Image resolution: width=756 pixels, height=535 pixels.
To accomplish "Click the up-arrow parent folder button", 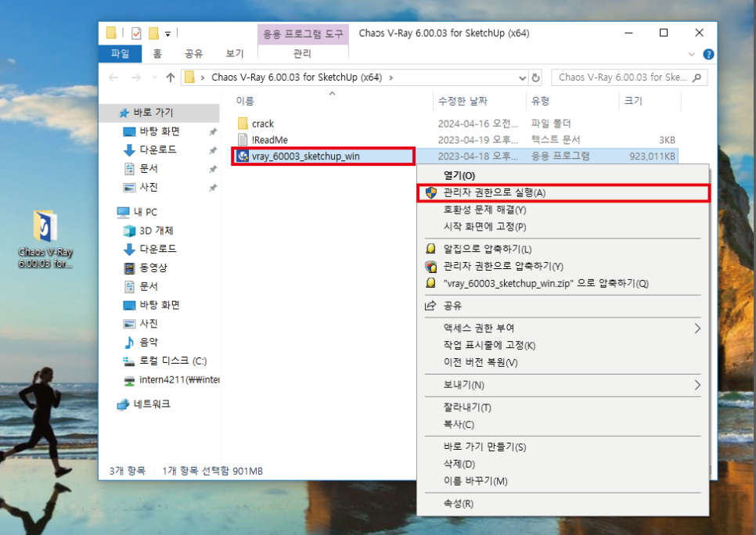I will point(170,77).
